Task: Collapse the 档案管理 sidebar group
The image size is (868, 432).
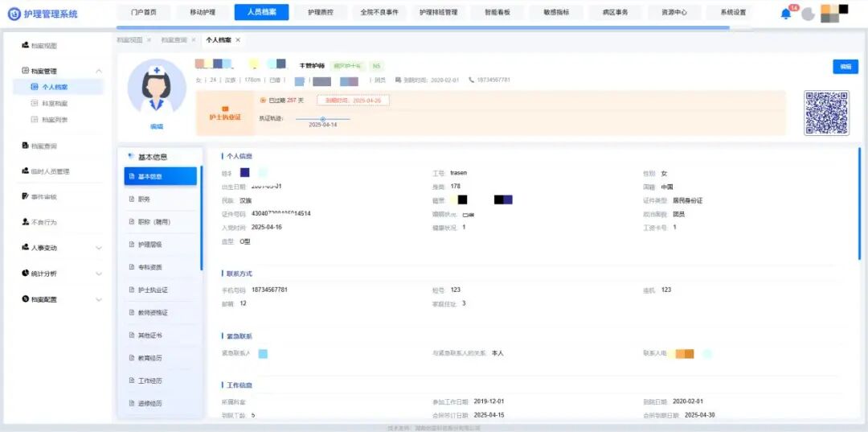Action: click(99, 72)
